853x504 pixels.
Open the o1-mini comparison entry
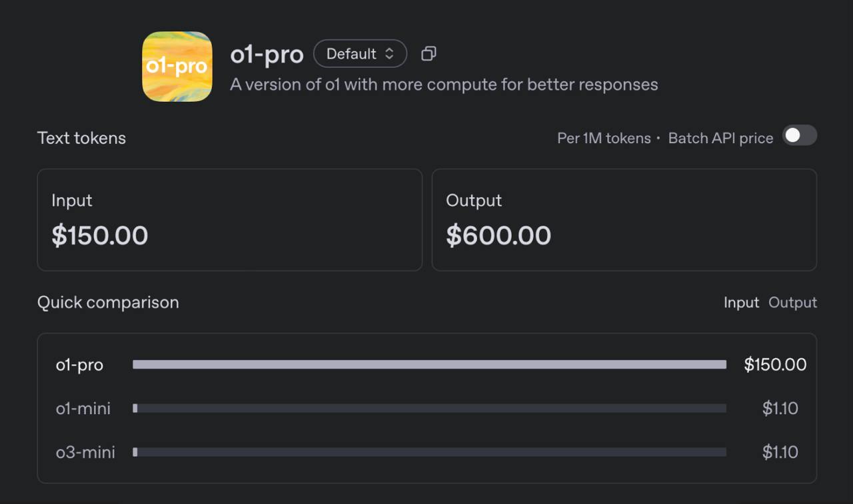click(83, 408)
